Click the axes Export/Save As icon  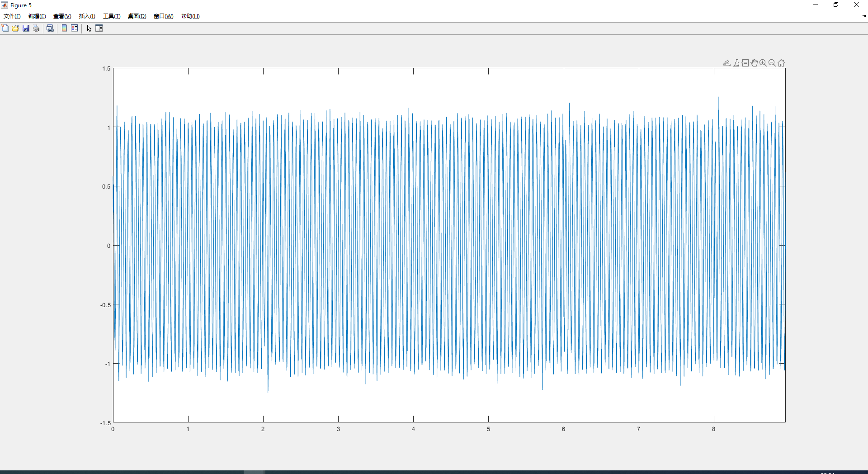click(727, 63)
